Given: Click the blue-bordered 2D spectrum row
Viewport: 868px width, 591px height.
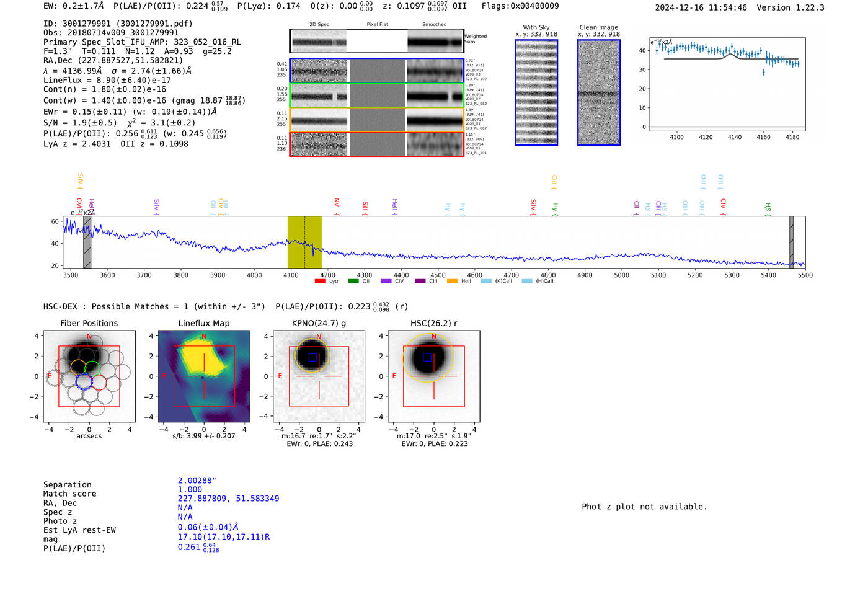Looking at the screenshot, I should [377, 71].
